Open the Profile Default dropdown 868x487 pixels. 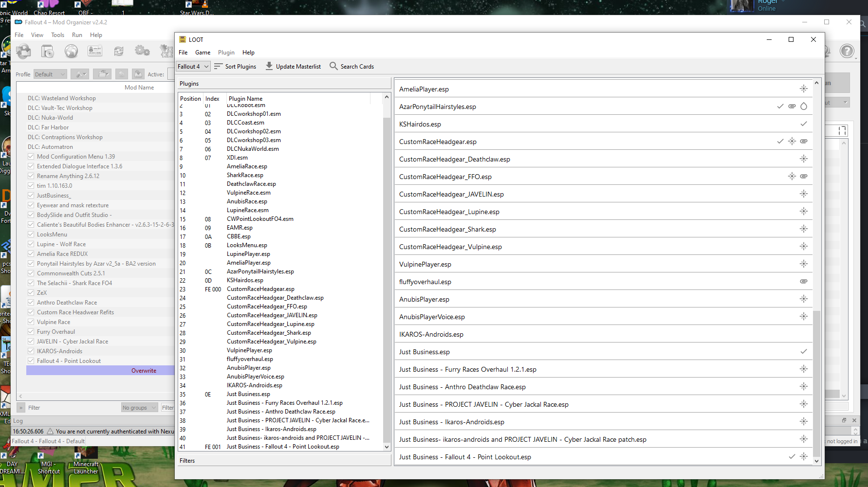point(50,74)
